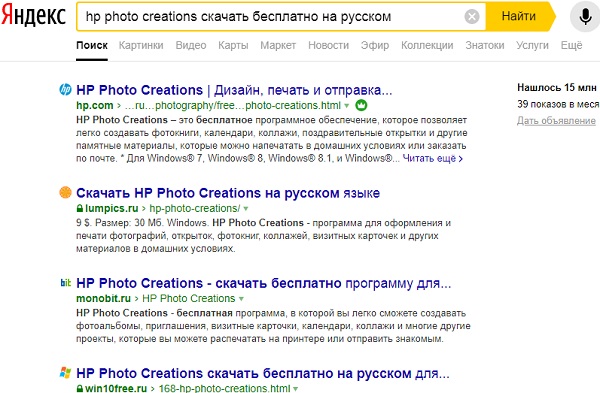This screenshot has height=393, width=600.
Task: Click the lumpics.ru domain link
Action: click(x=111, y=209)
